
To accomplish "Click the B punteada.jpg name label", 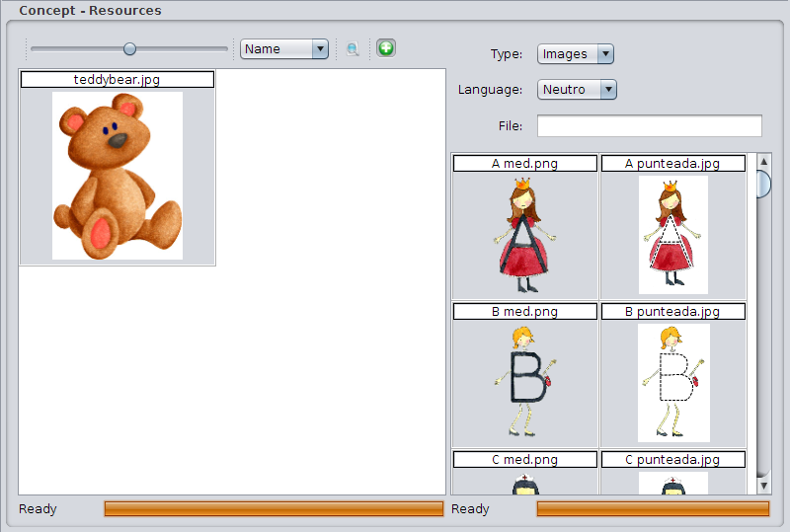I will pos(673,312).
